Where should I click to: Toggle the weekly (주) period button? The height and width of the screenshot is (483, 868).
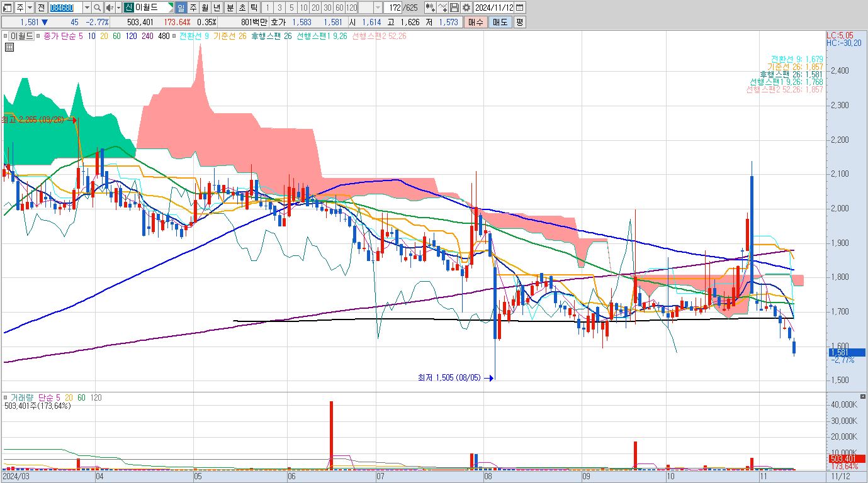click(x=193, y=8)
